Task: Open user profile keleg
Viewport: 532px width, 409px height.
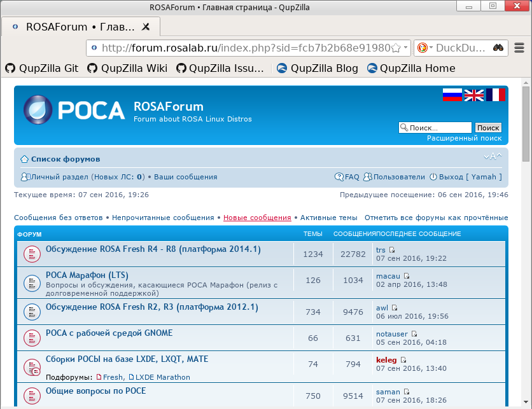Action: pyautogui.click(x=386, y=360)
